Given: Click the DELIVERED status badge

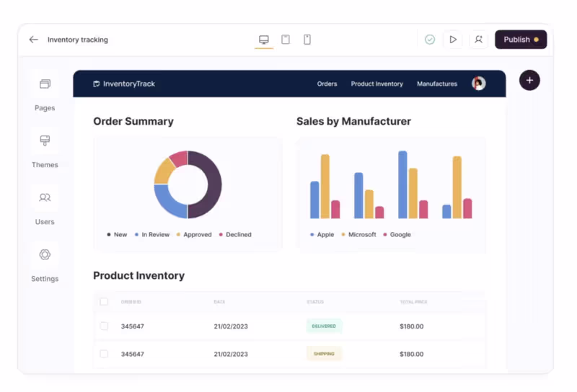Looking at the screenshot, I should click(x=324, y=326).
